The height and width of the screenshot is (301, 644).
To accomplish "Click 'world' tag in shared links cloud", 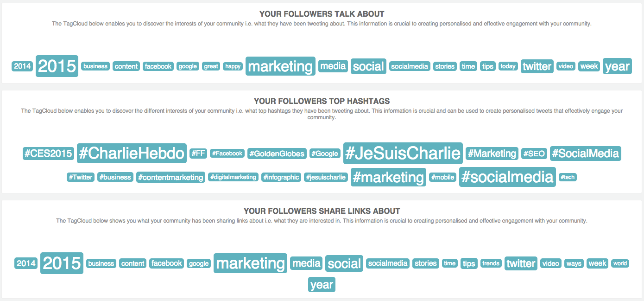I will tap(620, 263).
